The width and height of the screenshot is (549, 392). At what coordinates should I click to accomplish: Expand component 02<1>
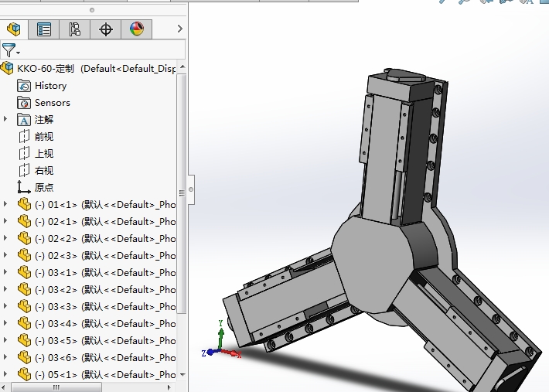pyautogui.click(x=5, y=221)
